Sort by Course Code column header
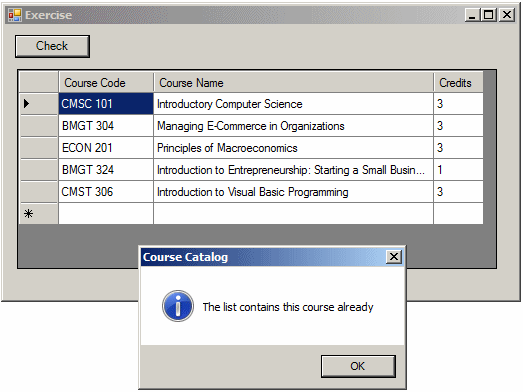This screenshot has height=392, width=523. click(x=106, y=82)
